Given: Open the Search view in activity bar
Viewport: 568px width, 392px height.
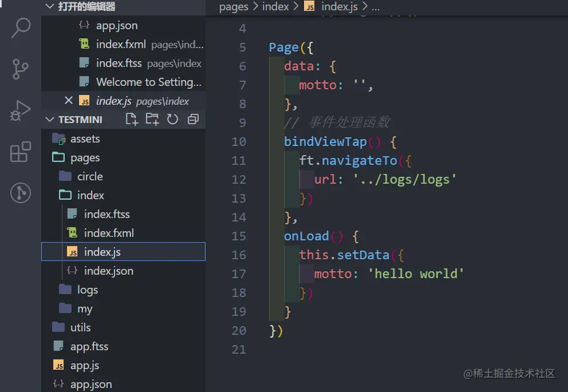Looking at the screenshot, I should (21, 28).
